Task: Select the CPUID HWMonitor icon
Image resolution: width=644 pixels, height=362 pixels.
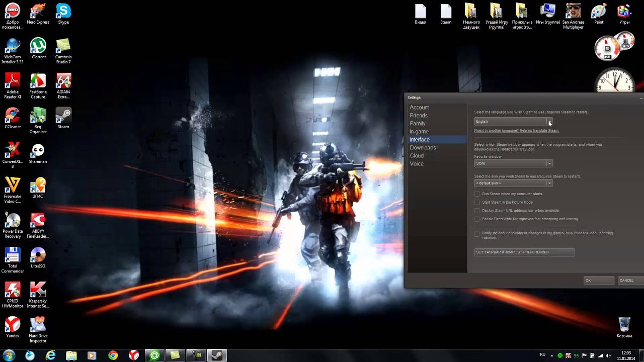Action: [x=13, y=295]
